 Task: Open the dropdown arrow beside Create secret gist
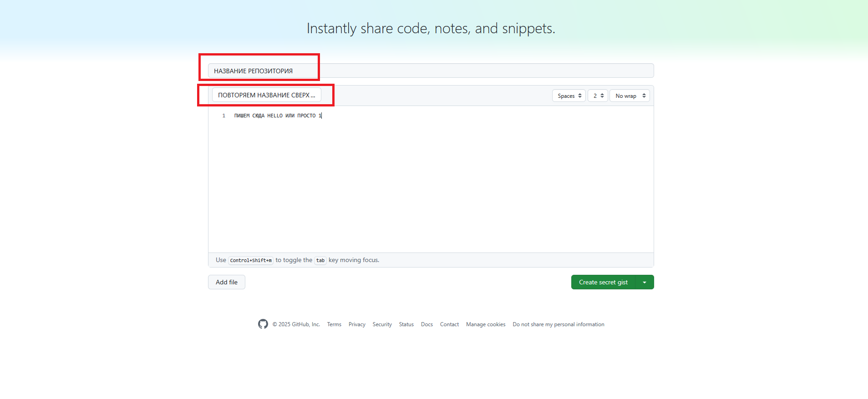pos(645,282)
